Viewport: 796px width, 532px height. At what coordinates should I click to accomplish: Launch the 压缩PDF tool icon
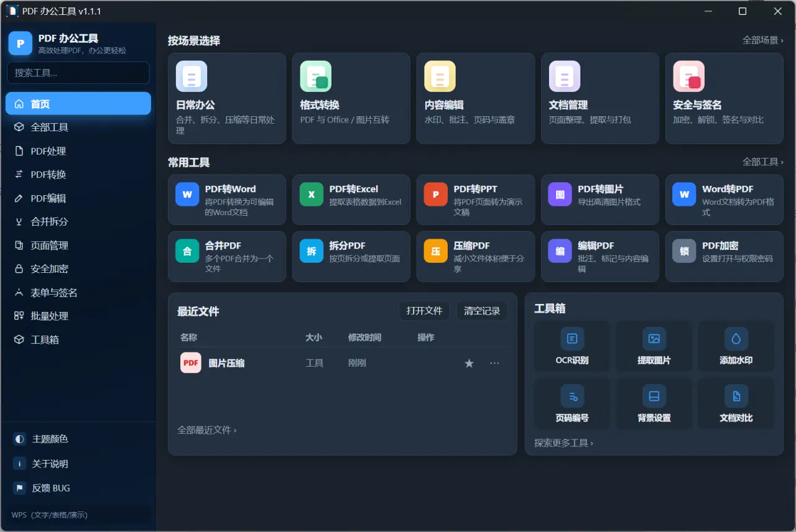point(436,251)
